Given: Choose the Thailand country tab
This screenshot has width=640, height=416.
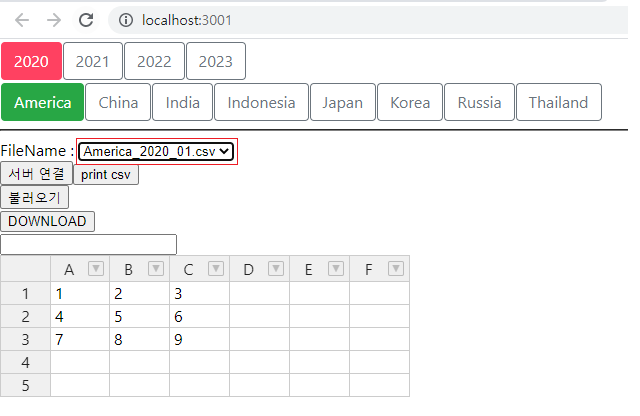Looking at the screenshot, I should pyautogui.click(x=559, y=102).
